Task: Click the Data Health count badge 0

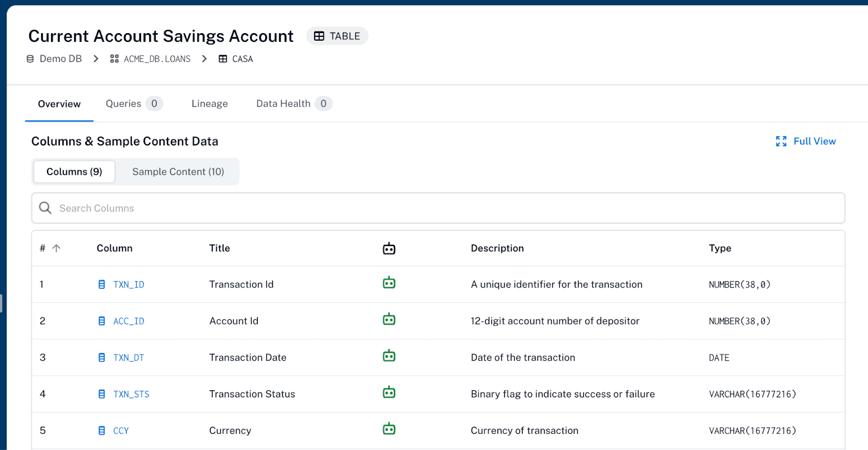Action: [x=323, y=104]
